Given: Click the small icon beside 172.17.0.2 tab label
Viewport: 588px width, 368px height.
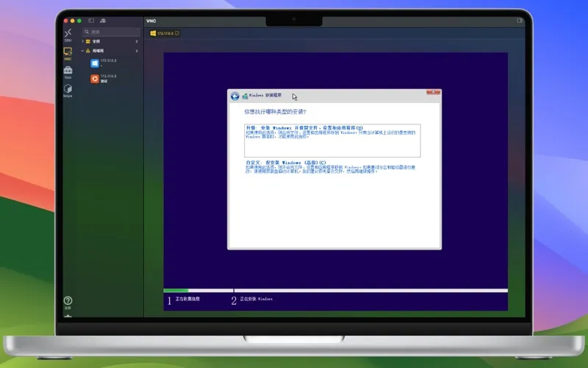Looking at the screenshot, I should pyautogui.click(x=177, y=33).
